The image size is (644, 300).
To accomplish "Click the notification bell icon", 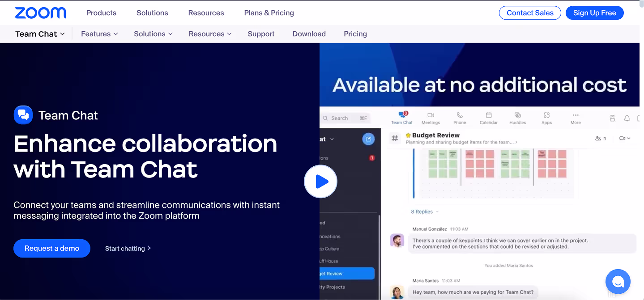I will 627,118.
